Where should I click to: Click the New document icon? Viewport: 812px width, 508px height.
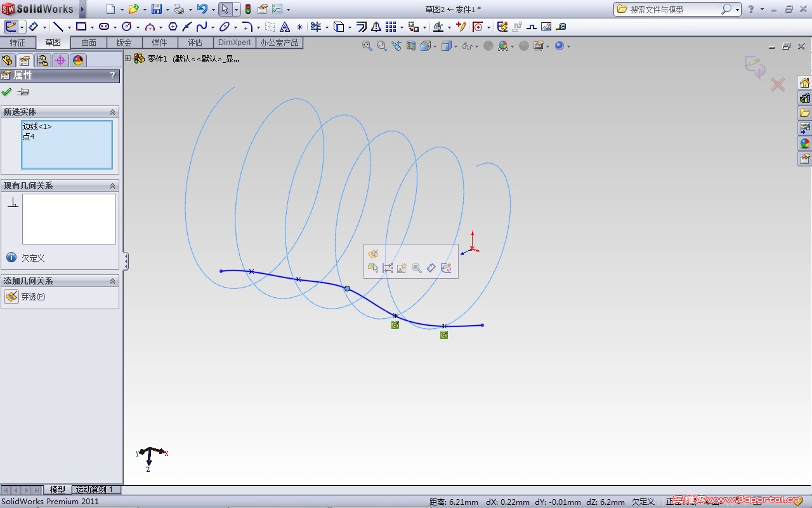pyautogui.click(x=111, y=9)
